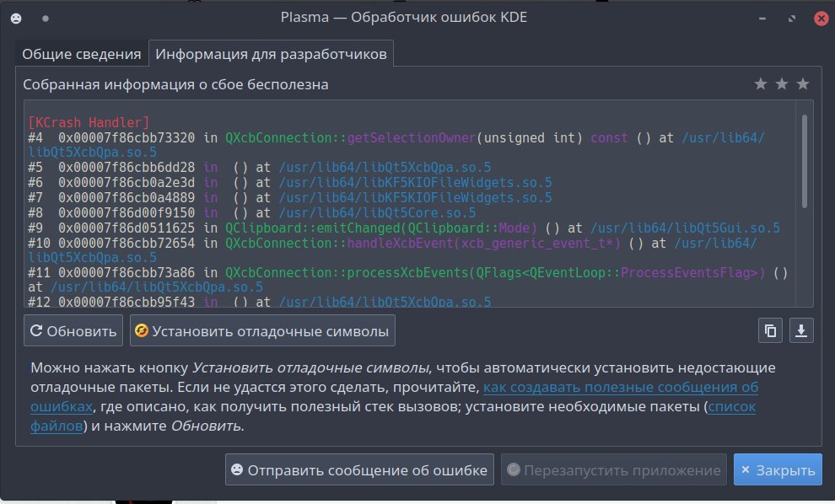Click backtrace line #6 0x00007f86cb0a2e3d

[289, 183]
